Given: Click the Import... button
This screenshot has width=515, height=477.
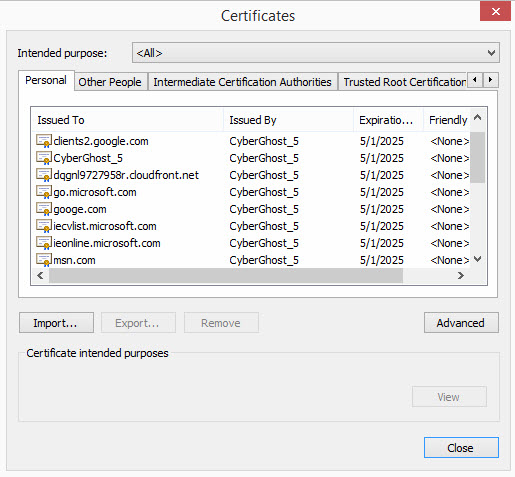Looking at the screenshot, I should coord(56,323).
